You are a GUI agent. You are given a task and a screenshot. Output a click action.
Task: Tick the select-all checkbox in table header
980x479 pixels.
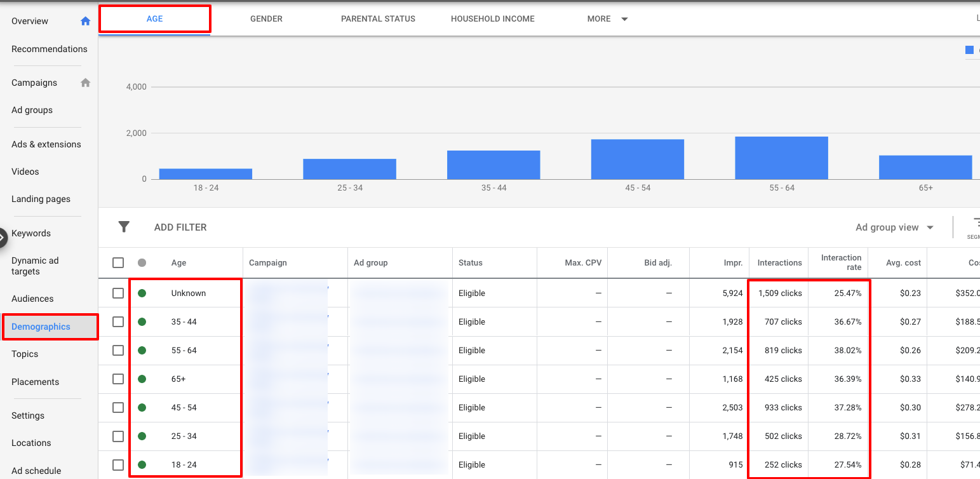click(118, 262)
